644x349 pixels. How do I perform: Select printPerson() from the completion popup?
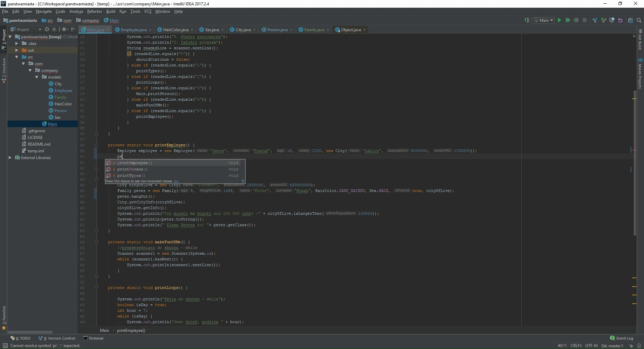click(x=132, y=169)
